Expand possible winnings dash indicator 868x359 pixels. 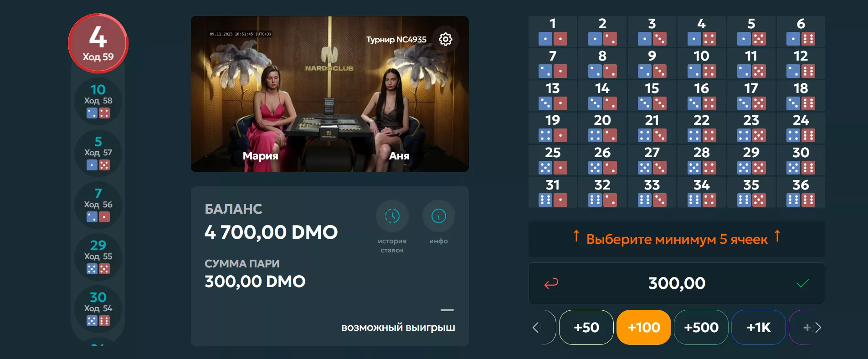click(447, 310)
